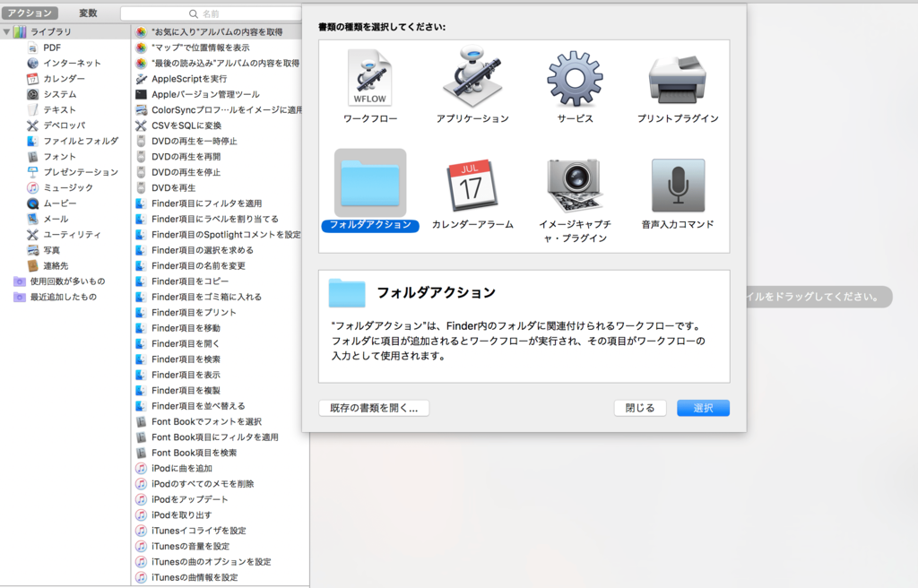Screen dimensions: 918x588
Task: Select プレゼンテーション category in library
Action: tap(80, 172)
